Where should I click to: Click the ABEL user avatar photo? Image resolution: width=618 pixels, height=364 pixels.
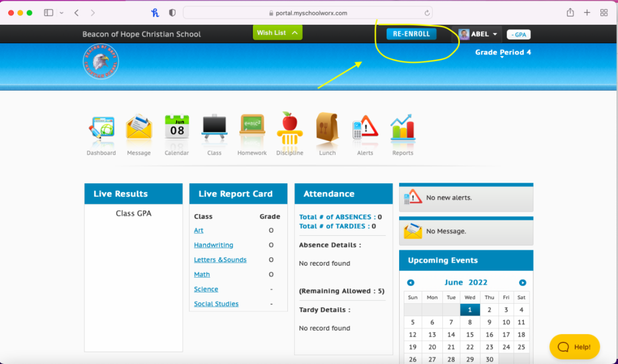click(464, 34)
